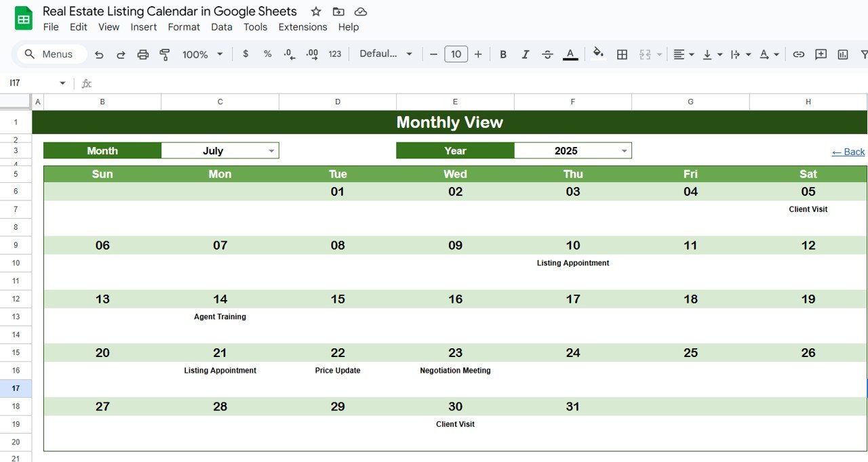Click the document title text

point(170,12)
